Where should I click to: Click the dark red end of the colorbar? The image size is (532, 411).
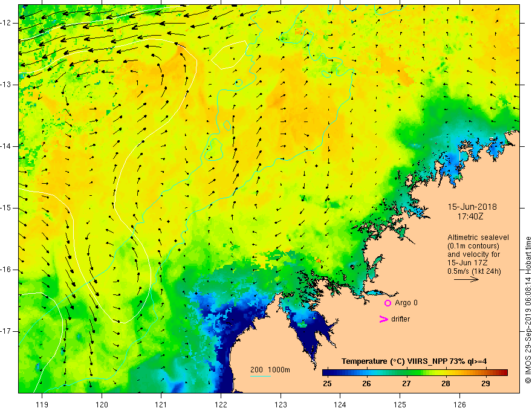point(505,373)
